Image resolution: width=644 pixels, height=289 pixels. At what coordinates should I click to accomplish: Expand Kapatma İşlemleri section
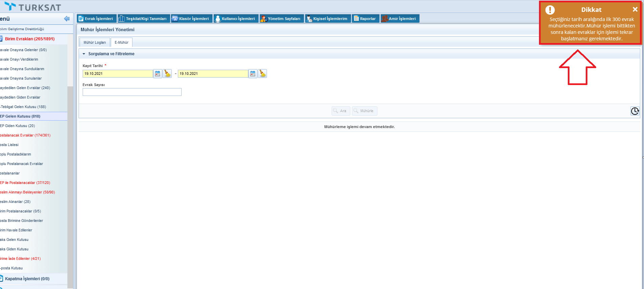pyautogui.click(x=27, y=279)
